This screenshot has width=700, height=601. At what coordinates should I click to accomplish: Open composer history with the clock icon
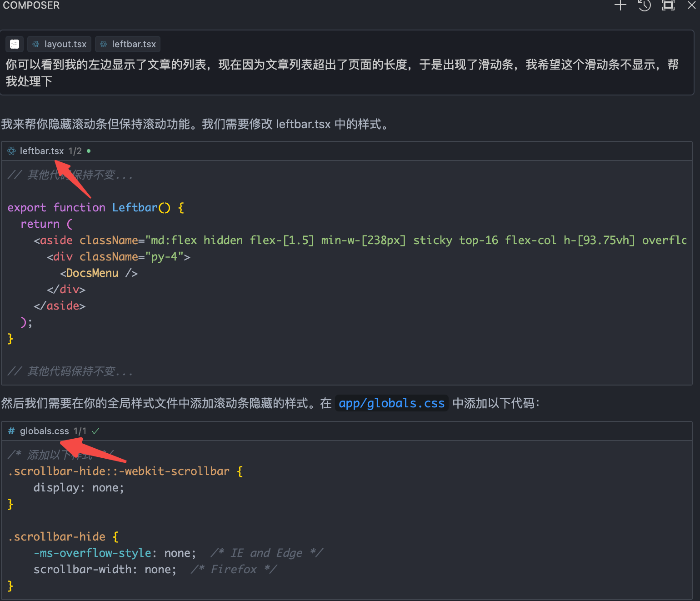pyautogui.click(x=644, y=5)
